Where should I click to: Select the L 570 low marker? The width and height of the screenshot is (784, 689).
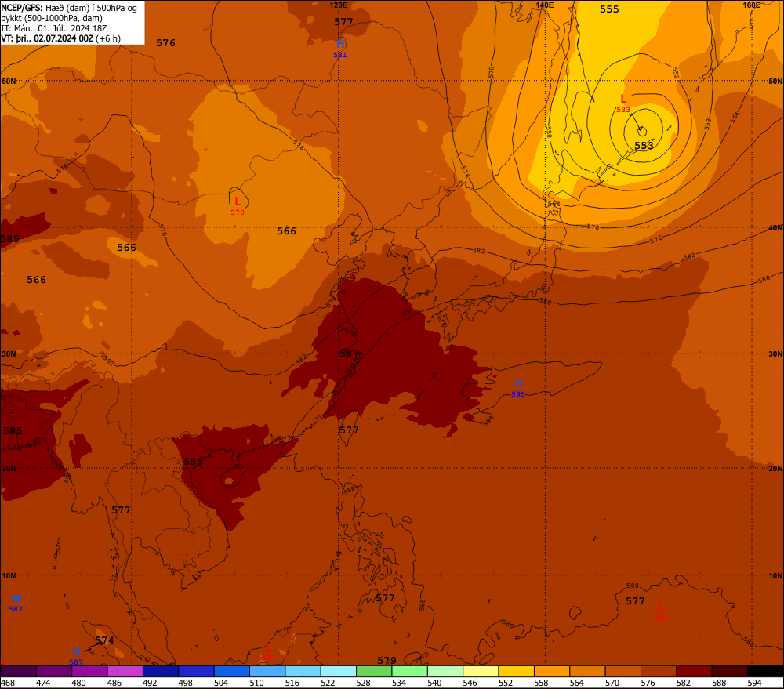tap(238, 206)
